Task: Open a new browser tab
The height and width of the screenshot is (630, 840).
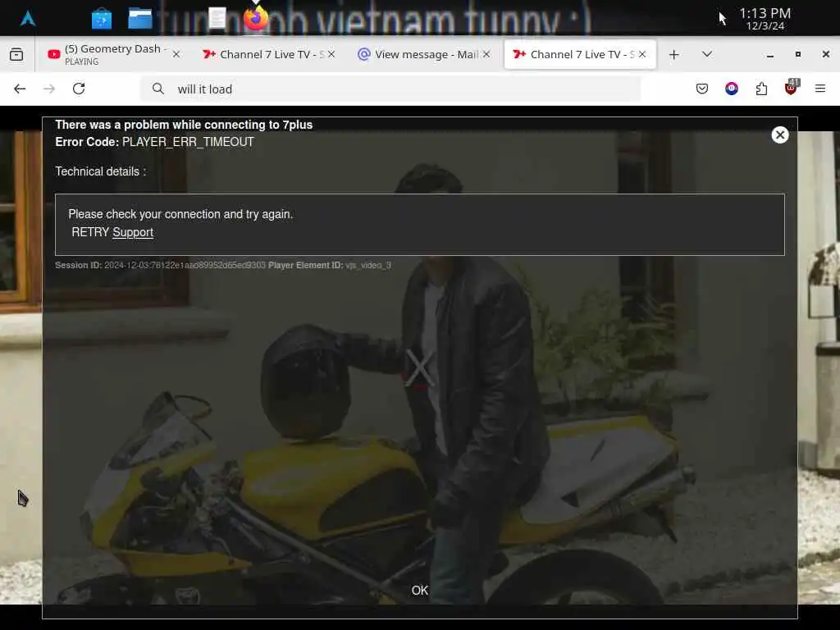Action: click(674, 55)
